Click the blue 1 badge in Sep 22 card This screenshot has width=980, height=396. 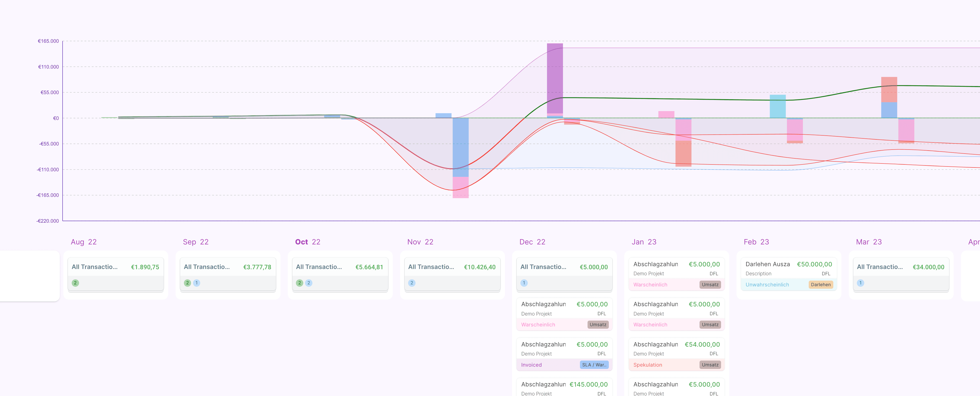point(196,283)
